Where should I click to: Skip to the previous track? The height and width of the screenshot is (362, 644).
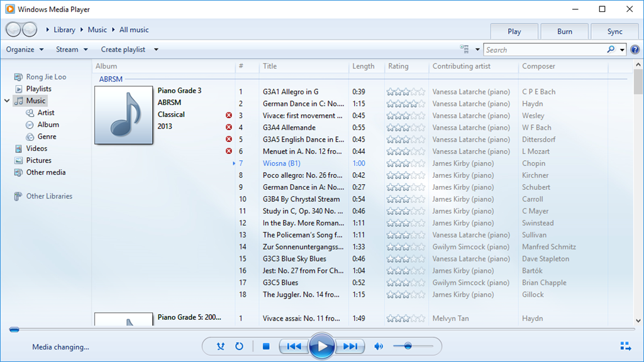click(294, 346)
